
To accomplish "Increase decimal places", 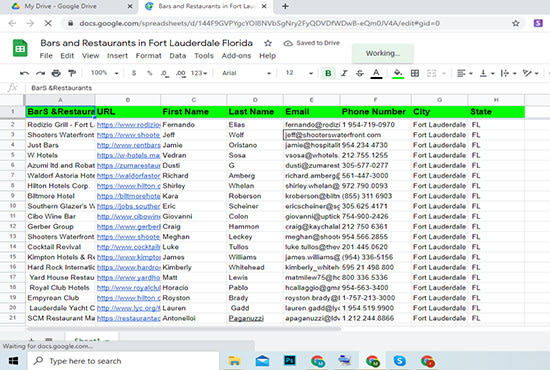I will 181,73.
